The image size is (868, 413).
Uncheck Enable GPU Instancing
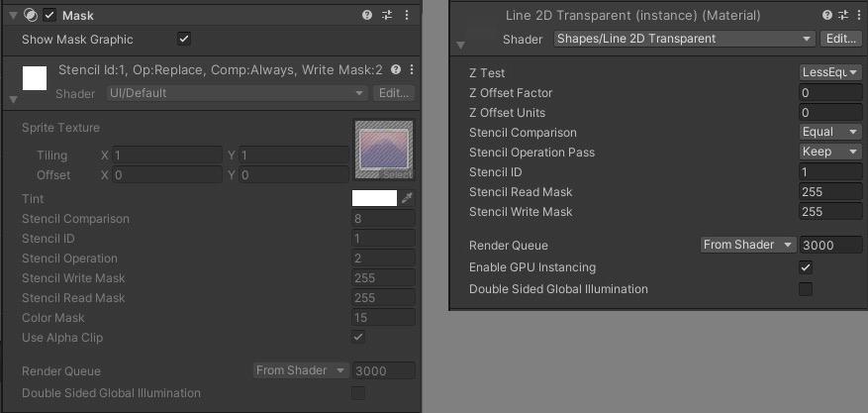[x=806, y=267]
